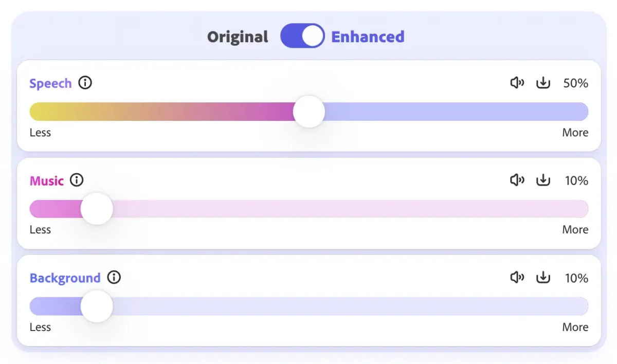
Task: Click the Speech slider handle
Action: tap(309, 112)
